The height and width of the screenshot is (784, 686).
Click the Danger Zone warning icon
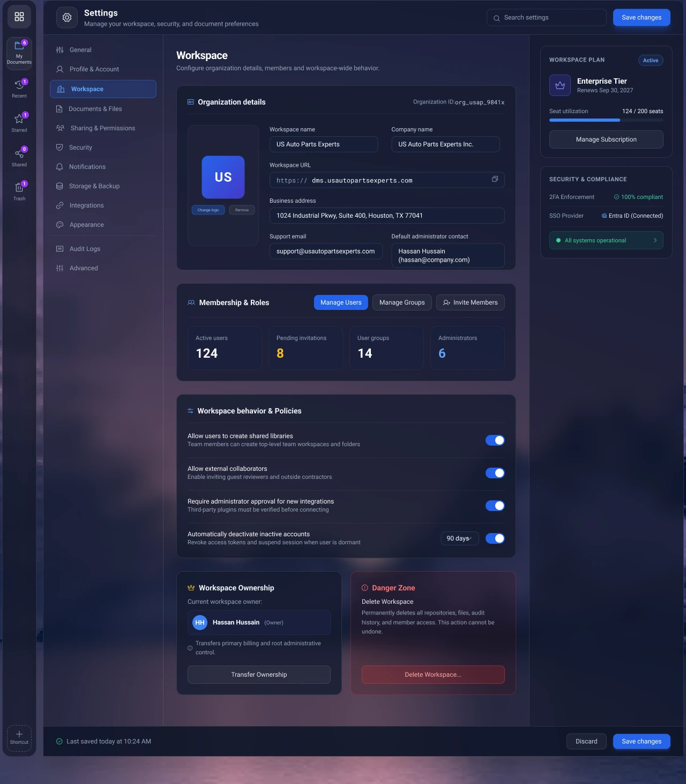point(365,588)
